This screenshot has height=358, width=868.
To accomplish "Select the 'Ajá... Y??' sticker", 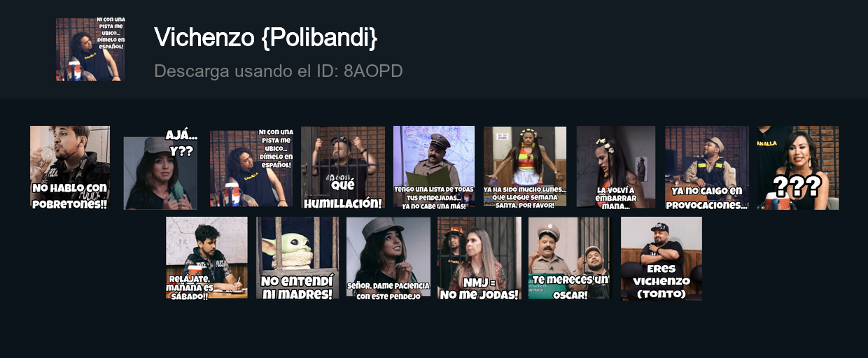I will coord(160,168).
